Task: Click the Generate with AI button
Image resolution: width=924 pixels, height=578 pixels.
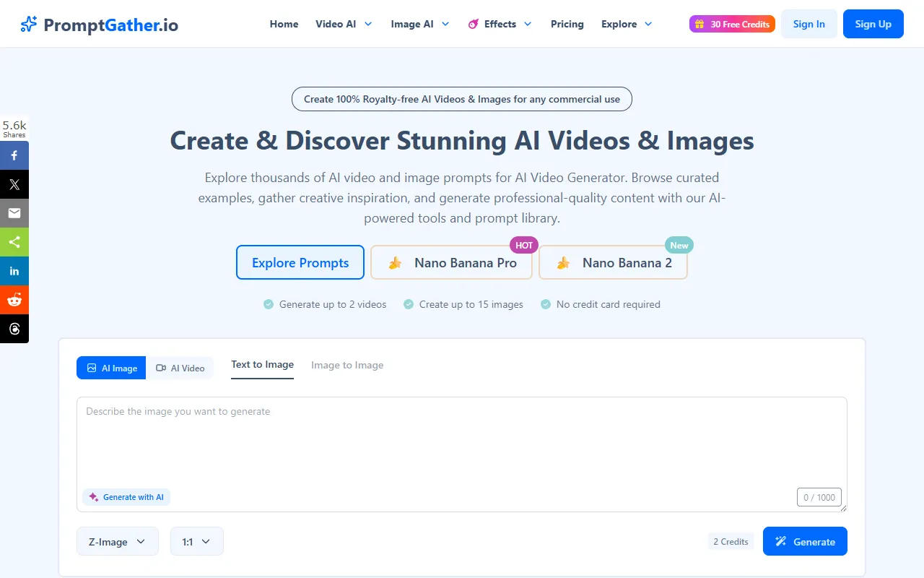Action: click(x=126, y=497)
